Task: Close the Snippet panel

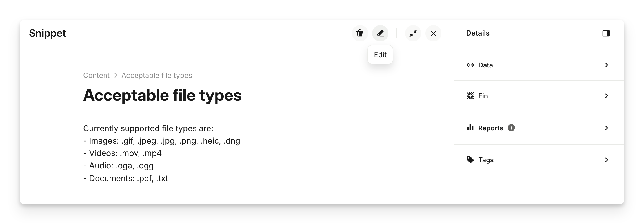Action: 433,33
